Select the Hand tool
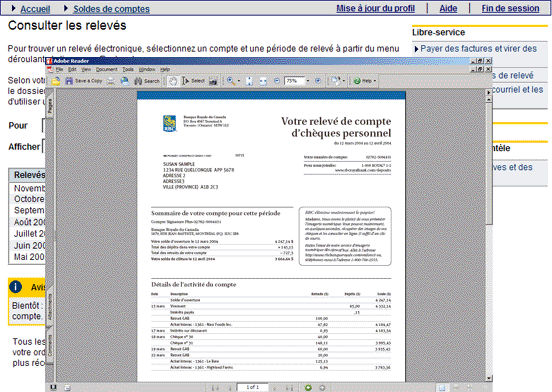552x392 pixels. coord(172,81)
